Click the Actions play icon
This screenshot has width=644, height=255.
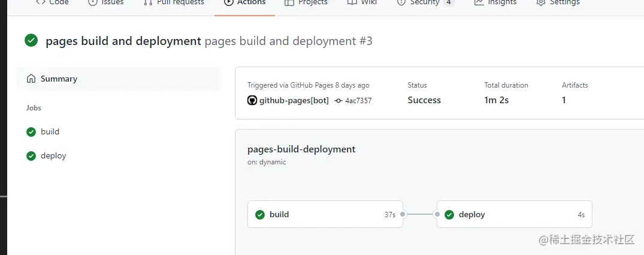click(228, 2)
